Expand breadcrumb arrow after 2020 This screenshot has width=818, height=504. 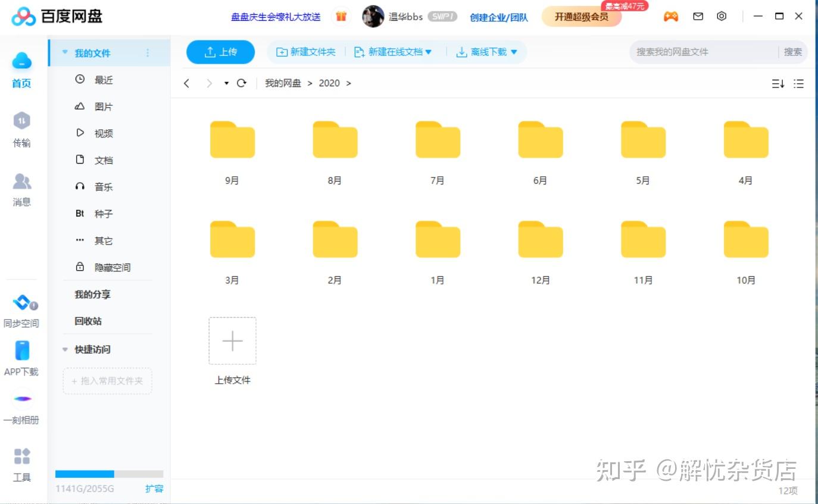(x=349, y=83)
